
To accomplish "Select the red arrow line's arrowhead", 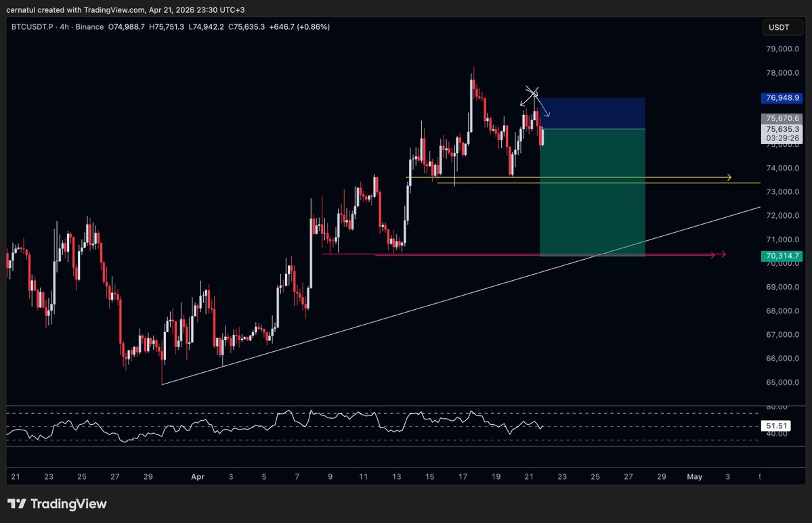I will [722, 254].
